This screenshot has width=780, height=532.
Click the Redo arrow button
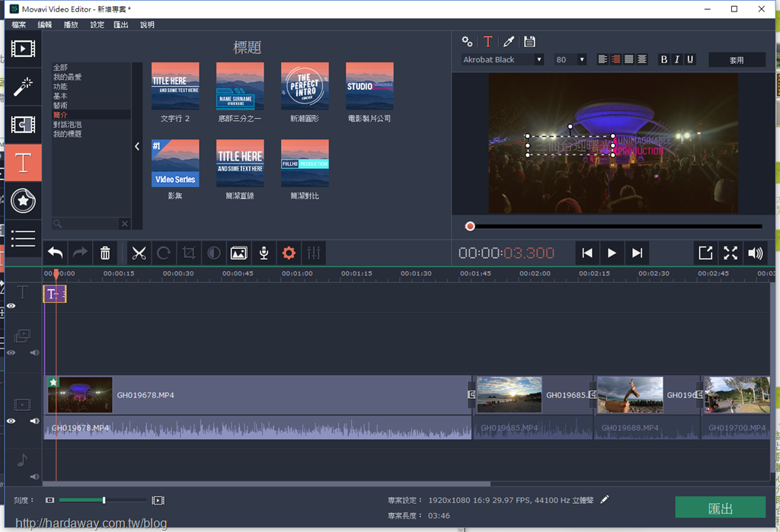[80, 253]
